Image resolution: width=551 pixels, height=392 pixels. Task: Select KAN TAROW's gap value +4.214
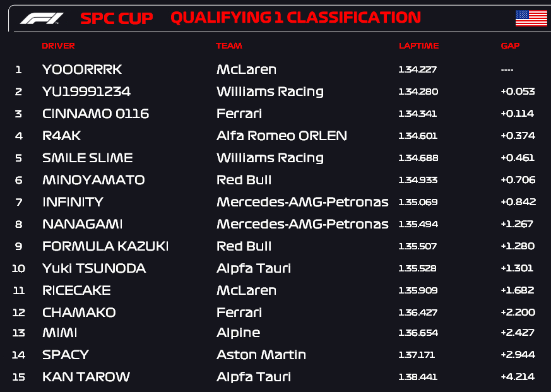(x=518, y=376)
